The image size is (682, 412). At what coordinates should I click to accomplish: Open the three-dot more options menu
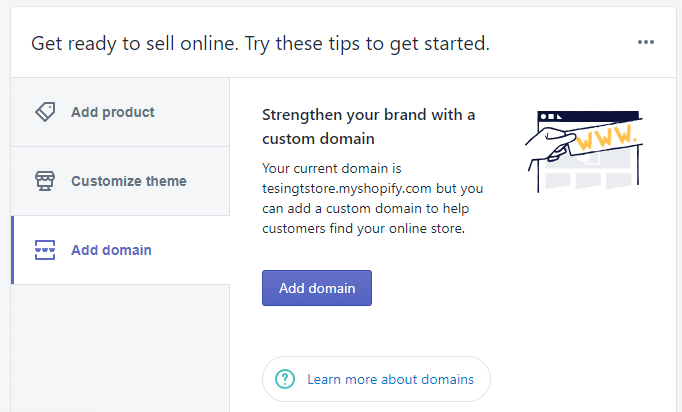646,42
